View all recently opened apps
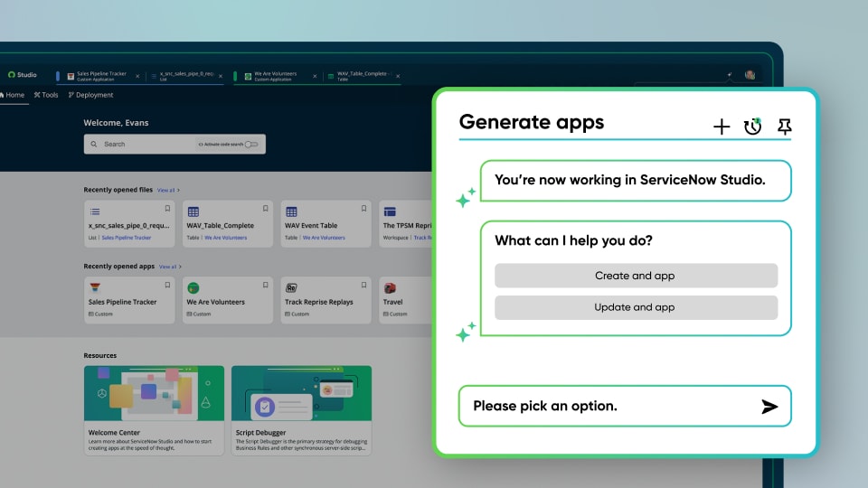The image size is (868, 488). click(x=170, y=267)
